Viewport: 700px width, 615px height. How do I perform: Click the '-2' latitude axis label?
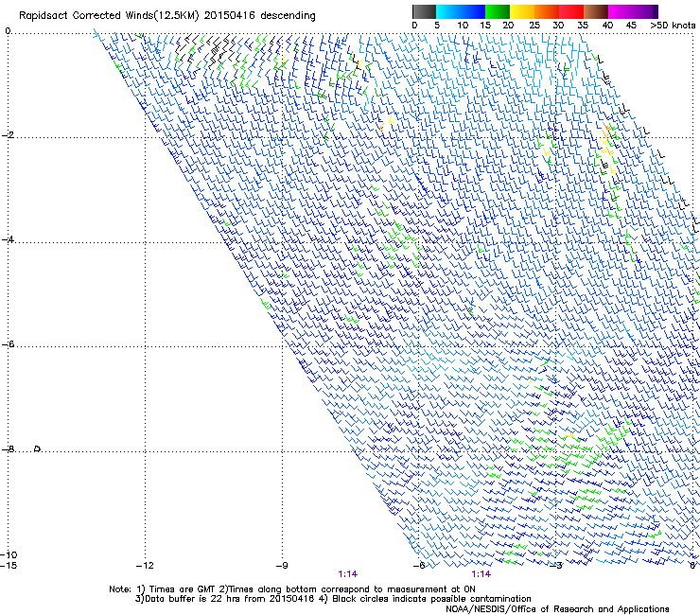pyautogui.click(x=8, y=135)
